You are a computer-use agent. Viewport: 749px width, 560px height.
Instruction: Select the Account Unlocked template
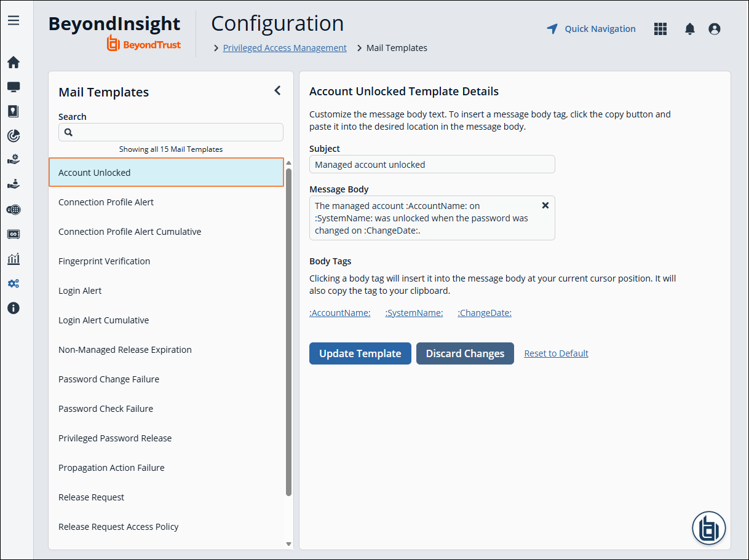pyautogui.click(x=166, y=173)
